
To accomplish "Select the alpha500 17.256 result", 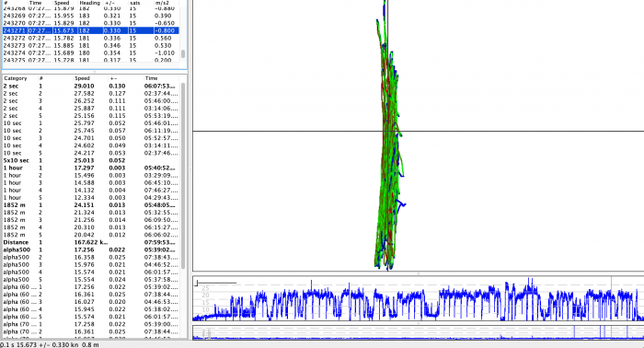I will 91,249.
